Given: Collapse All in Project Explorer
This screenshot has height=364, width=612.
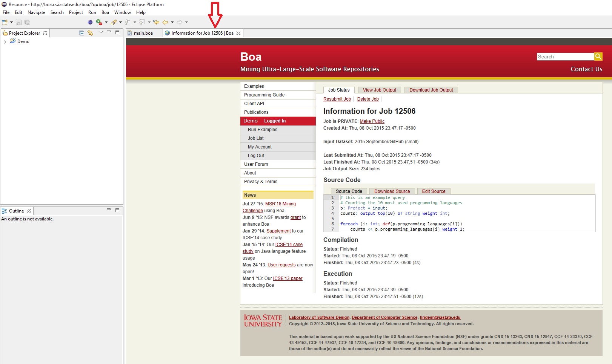Looking at the screenshot, I should 81,33.
